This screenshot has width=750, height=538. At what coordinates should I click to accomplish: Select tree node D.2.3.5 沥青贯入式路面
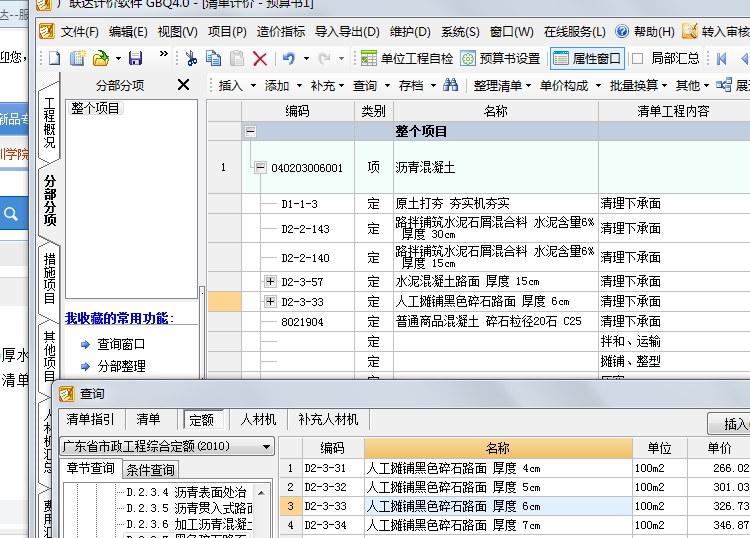189,508
